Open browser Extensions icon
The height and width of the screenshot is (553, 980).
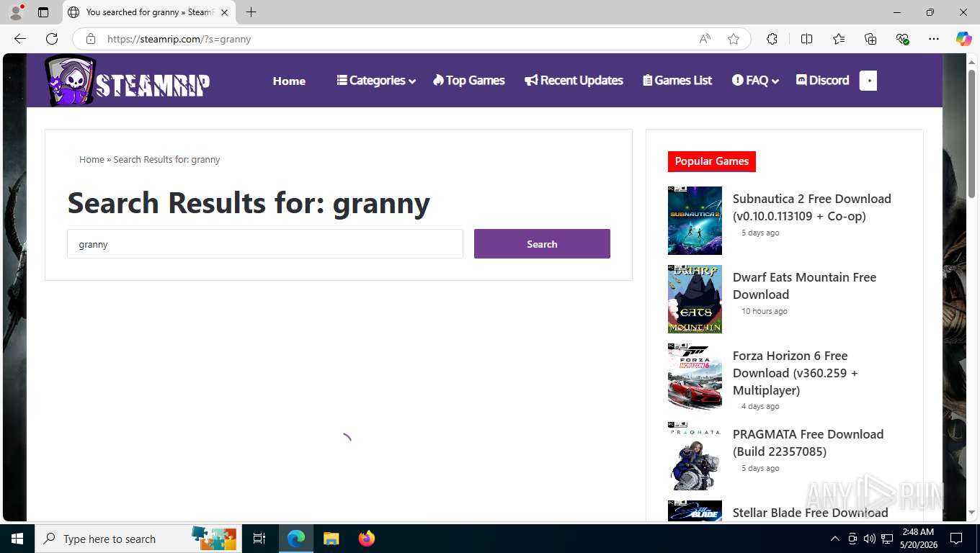point(772,39)
